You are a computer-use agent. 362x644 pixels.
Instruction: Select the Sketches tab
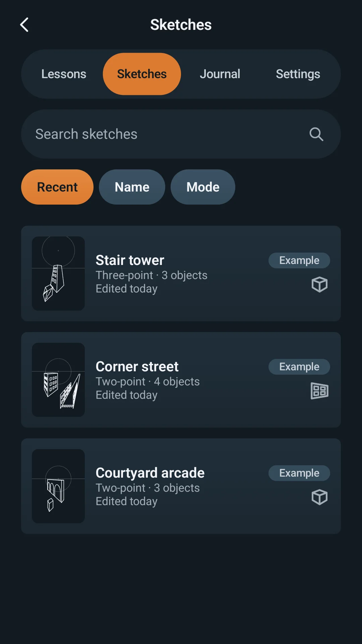point(142,74)
